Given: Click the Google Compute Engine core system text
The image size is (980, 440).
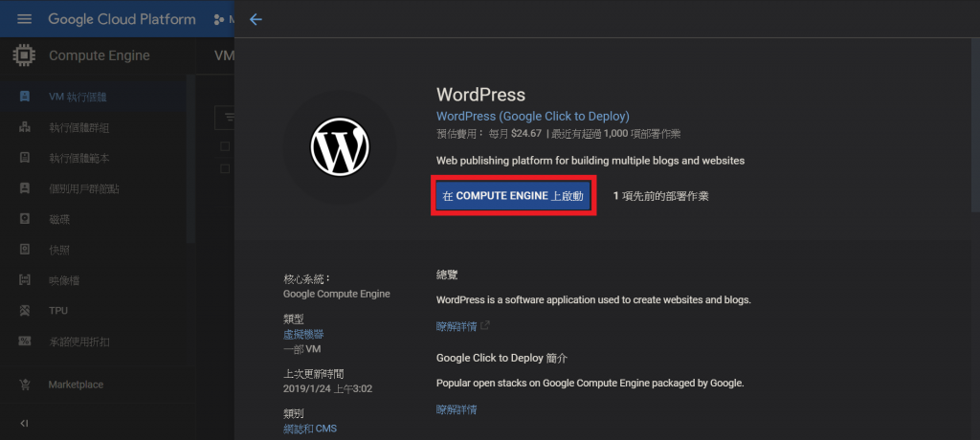Looking at the screenshot, I should point(336,294).
